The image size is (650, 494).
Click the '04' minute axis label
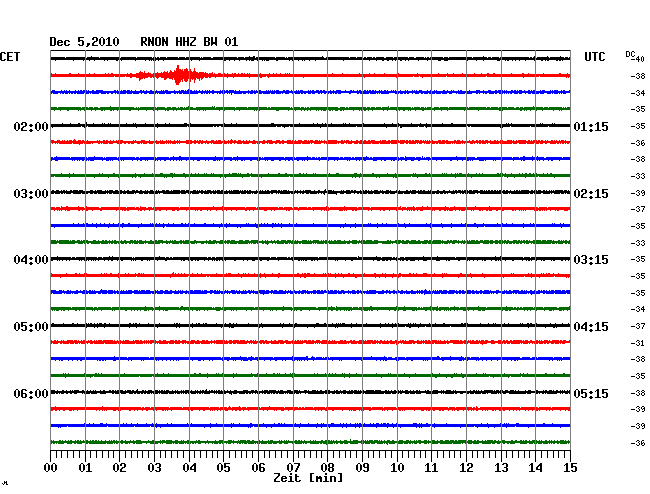coord(189,467)
